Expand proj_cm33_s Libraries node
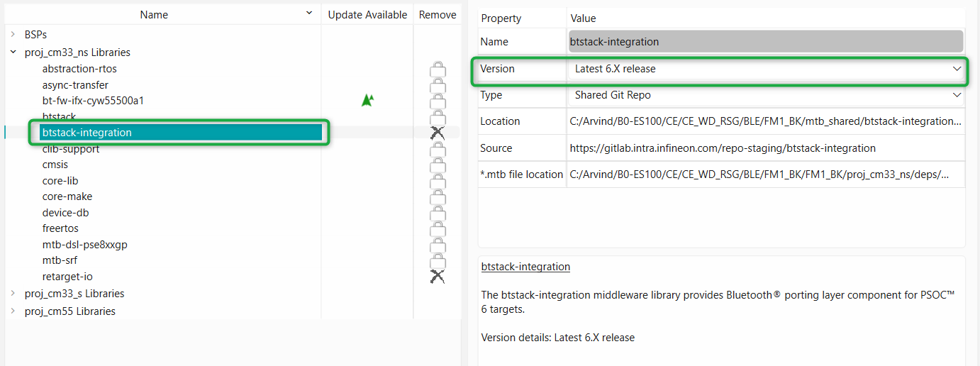 [x=13, y=293]
